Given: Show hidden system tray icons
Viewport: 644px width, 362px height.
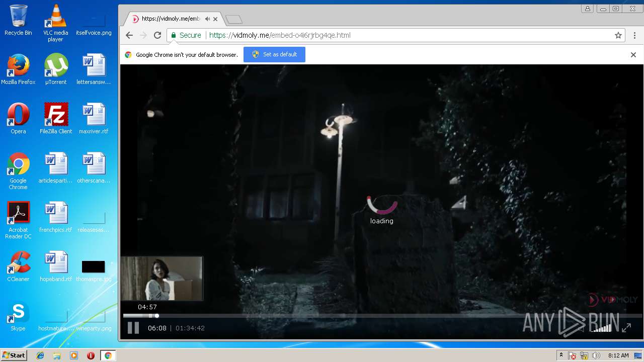Looking at the screenshot, I should point(561,355).
